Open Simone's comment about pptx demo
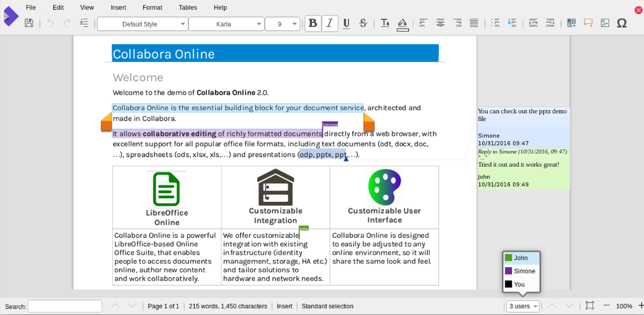The height and width of the screenshot is (315, 644). pos(523,127)
